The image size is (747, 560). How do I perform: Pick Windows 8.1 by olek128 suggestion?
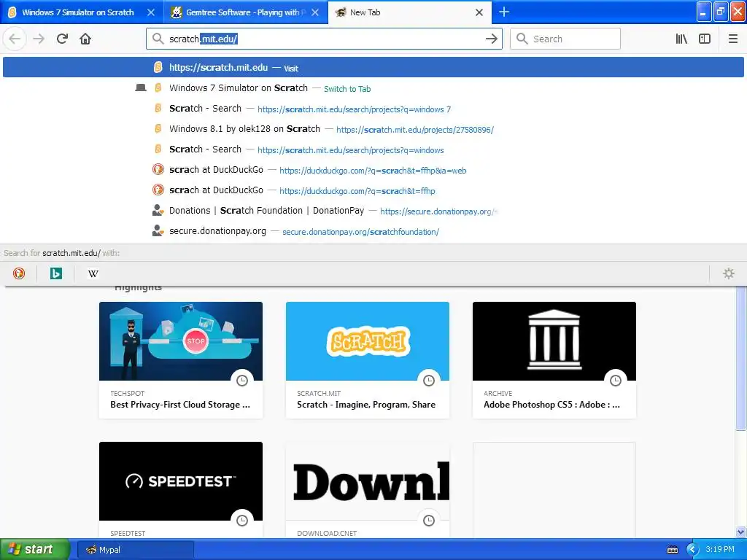373,129
